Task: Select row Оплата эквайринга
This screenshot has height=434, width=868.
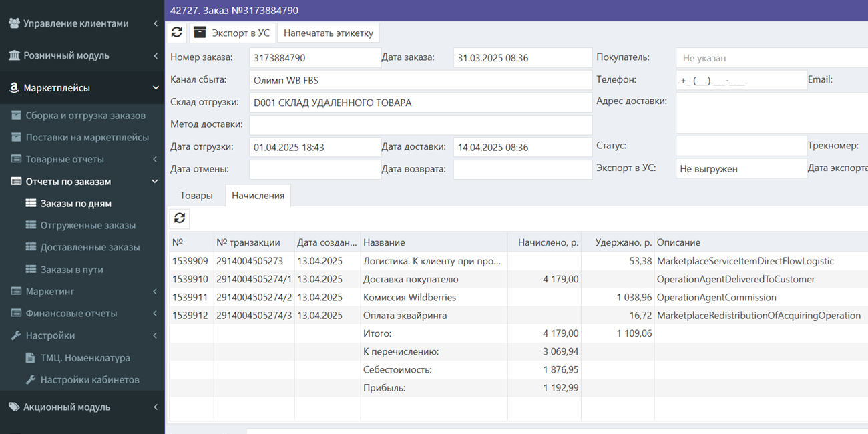Action: (x=519, y=315)
